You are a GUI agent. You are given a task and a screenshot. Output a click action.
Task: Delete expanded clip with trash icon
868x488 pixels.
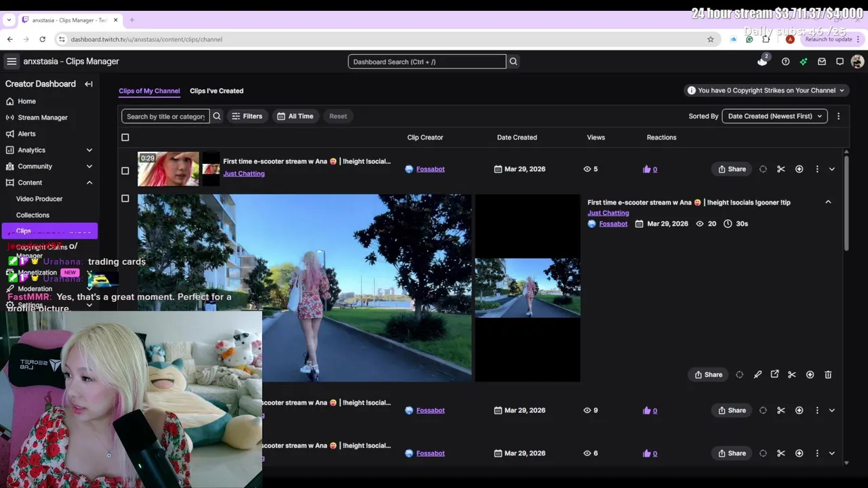tap(828, 375)
